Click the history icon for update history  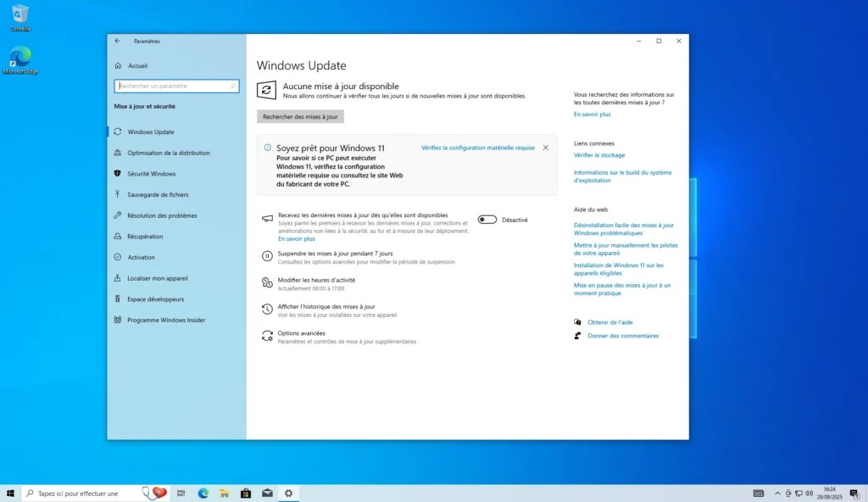267,310
